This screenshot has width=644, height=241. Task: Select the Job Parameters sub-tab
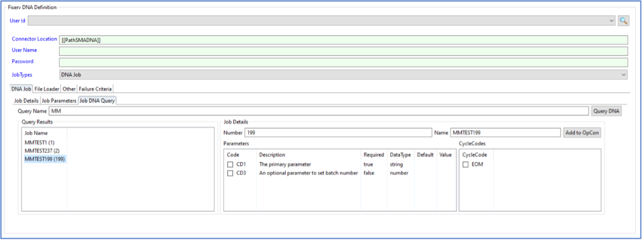(x=59, y=100)
